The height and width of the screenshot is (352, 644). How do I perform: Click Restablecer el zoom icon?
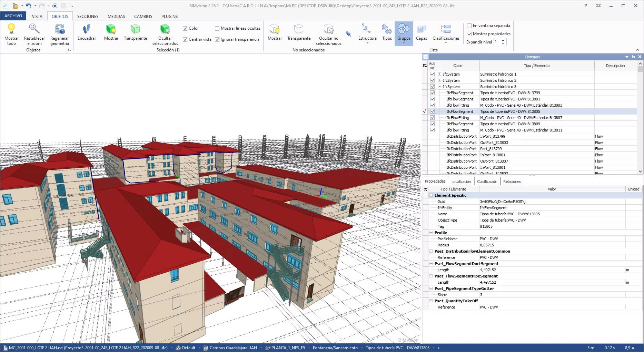(x=34, y=29)
